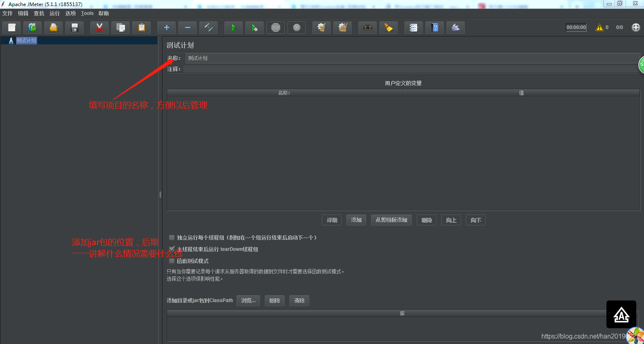Click the 库 column header
The image size is (644, 344).
[x=402, y=313]
